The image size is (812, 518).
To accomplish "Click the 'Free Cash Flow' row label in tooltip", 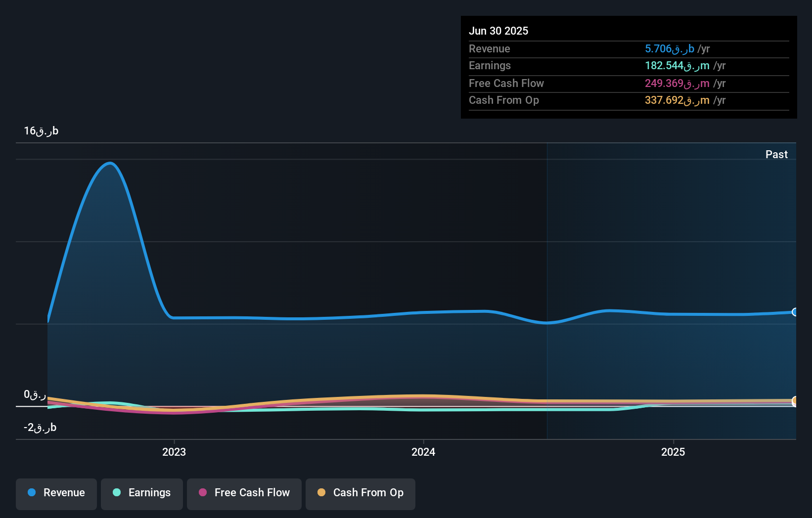I will click(x=506, y=83).
